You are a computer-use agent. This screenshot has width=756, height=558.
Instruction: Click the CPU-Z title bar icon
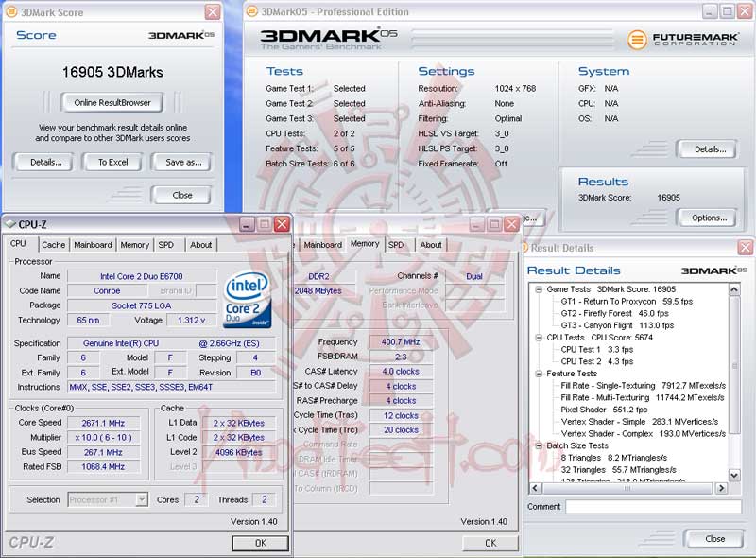[10, 224]
